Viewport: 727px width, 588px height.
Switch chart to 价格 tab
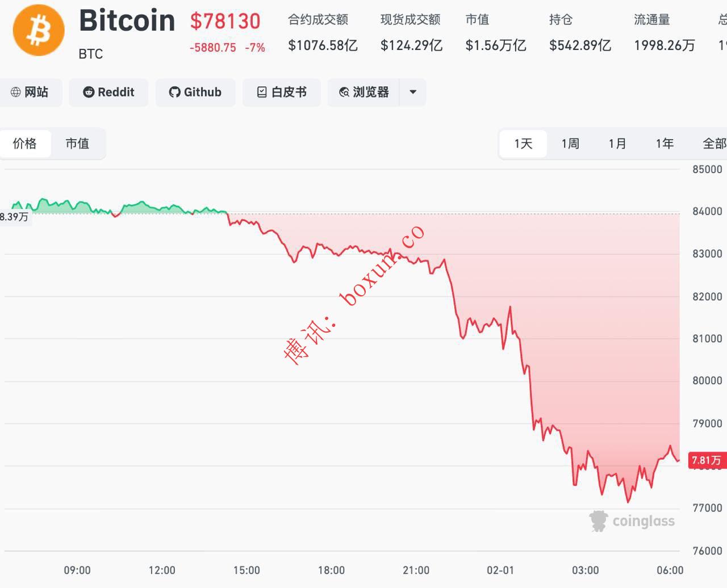pos(25,144)
